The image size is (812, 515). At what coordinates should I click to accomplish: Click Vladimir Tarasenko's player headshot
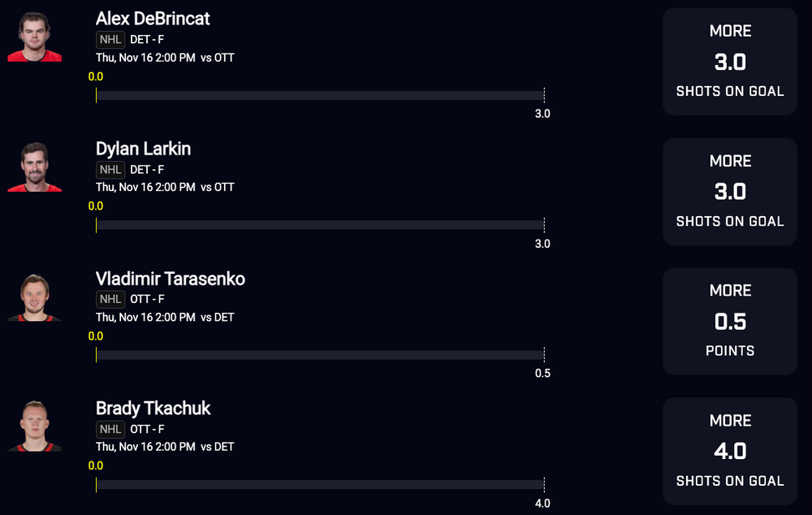[35, 296]
